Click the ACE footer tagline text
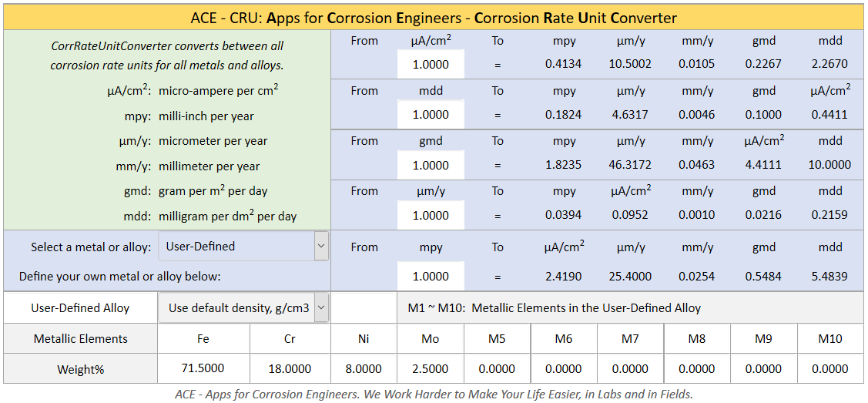This screenshot has height=403, width=868. pyautogui.click(x=434, y=394)
